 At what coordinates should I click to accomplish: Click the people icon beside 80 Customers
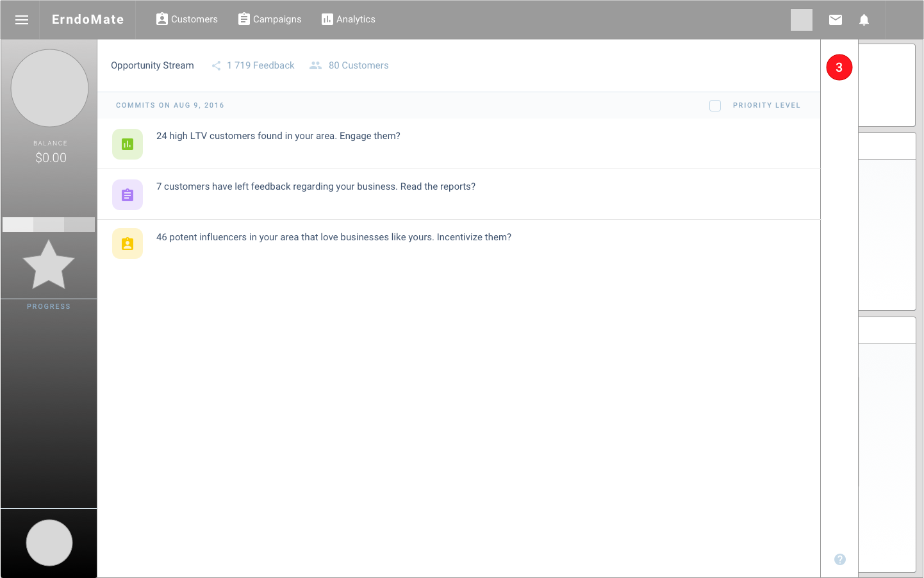315,65
